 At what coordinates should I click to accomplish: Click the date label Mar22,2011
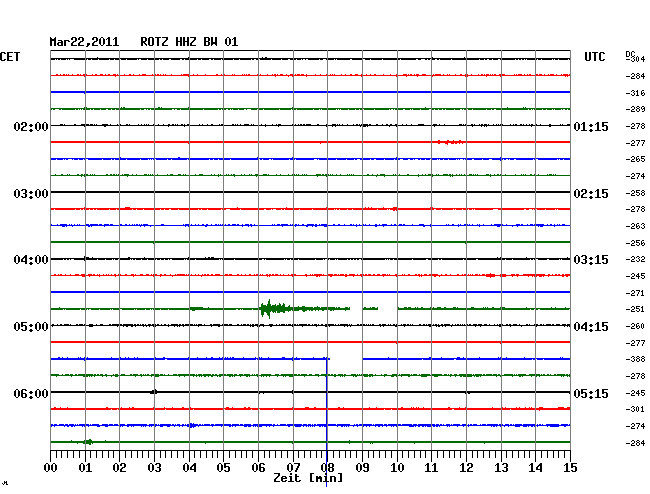pos(84,42)
